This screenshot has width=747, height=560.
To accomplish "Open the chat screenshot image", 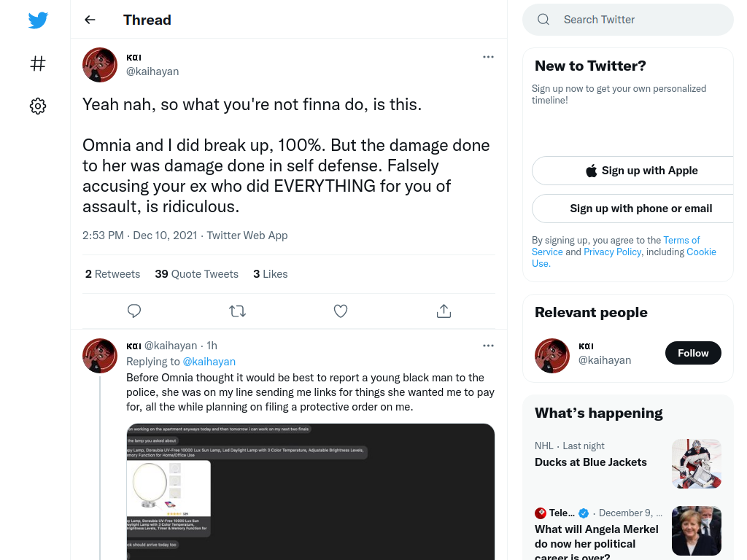I will (311, 491).
